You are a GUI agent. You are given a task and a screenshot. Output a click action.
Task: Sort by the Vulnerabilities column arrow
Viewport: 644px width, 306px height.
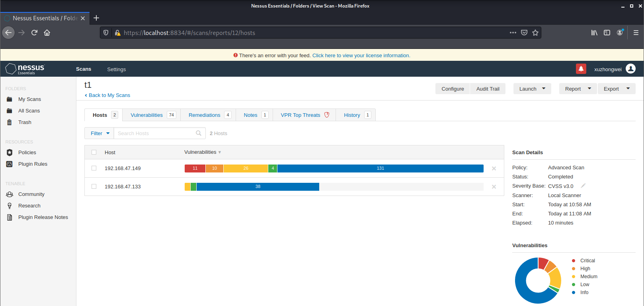pos(220,152)
